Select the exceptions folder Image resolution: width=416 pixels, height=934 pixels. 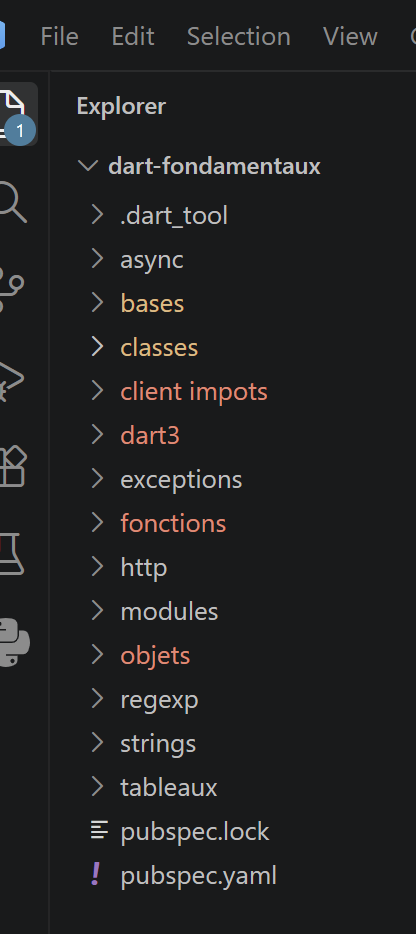point(181,480)
